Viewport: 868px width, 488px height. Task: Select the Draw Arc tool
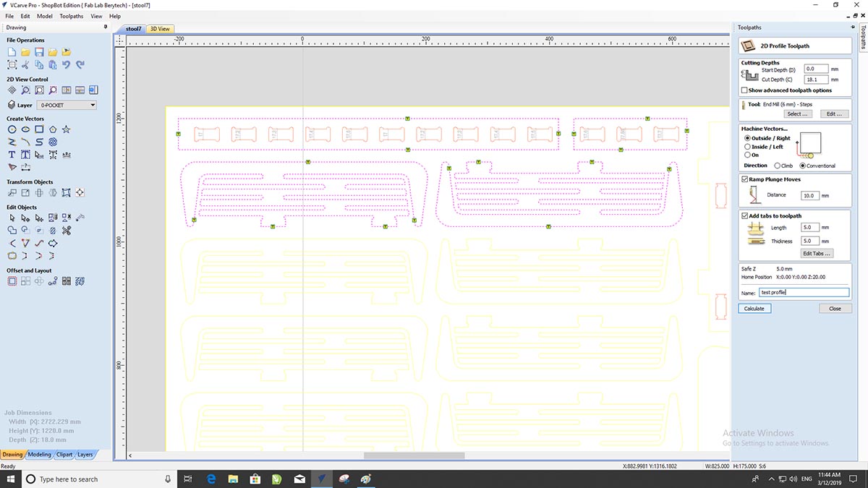click(25, 142)
